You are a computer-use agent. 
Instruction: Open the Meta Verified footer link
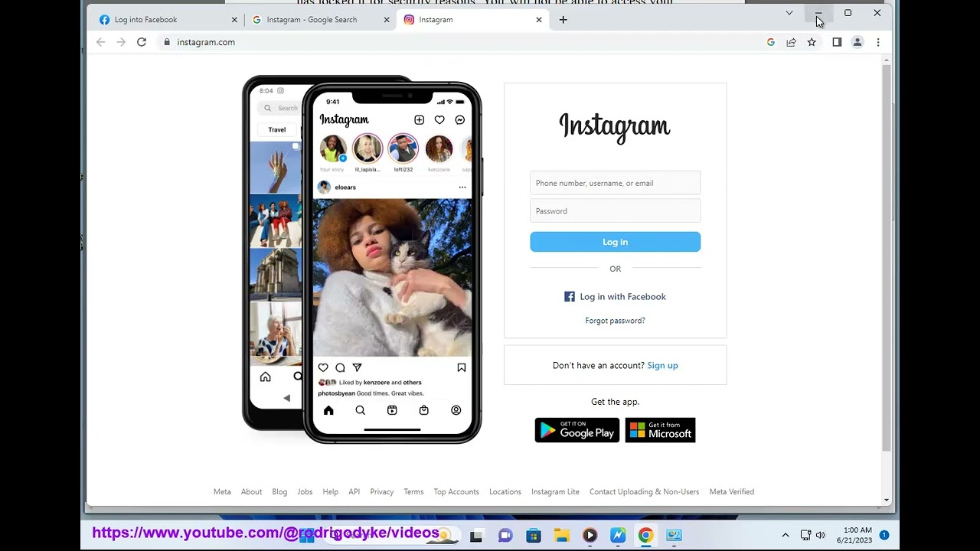click(732, 492)
